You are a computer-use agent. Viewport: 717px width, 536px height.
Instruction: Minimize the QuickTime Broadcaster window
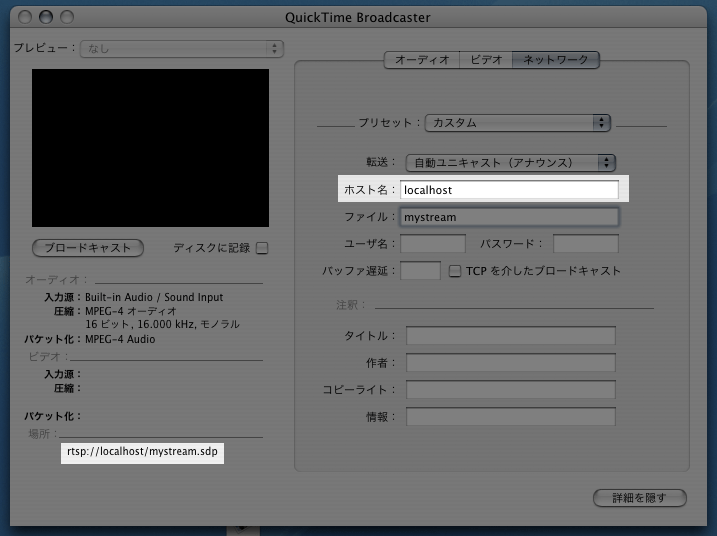(46, 17)
